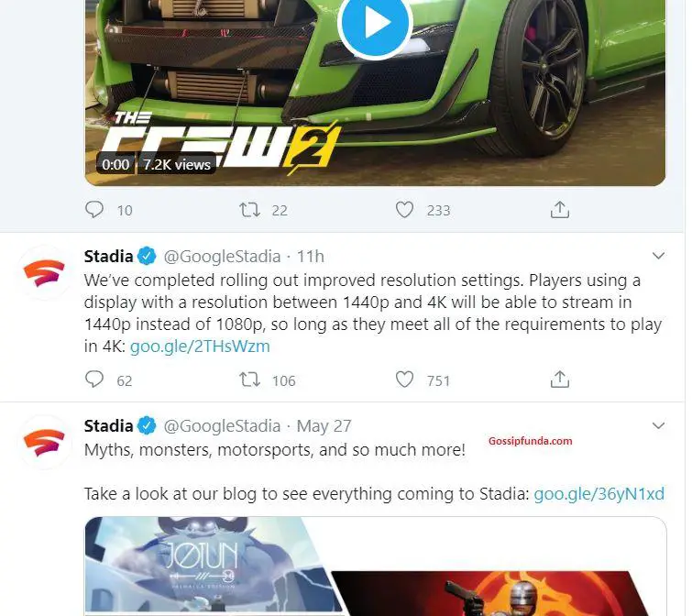Open the Jotun game image
692x616 pixels.
coord(212,566)
